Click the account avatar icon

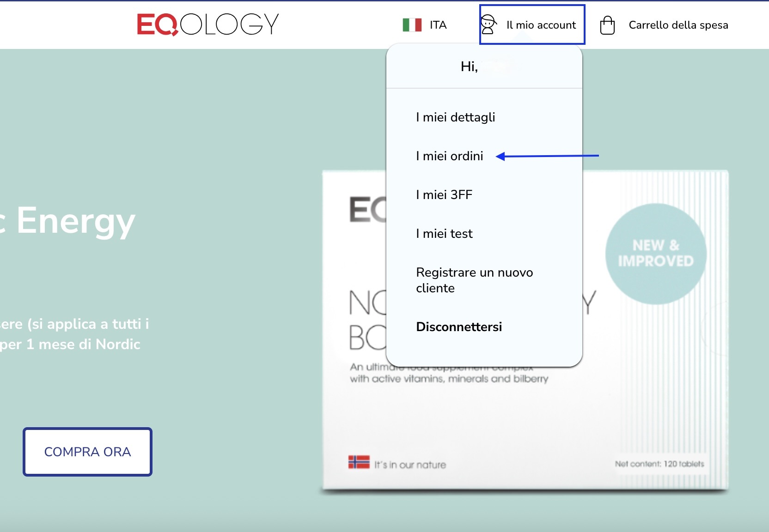[488, 24]
